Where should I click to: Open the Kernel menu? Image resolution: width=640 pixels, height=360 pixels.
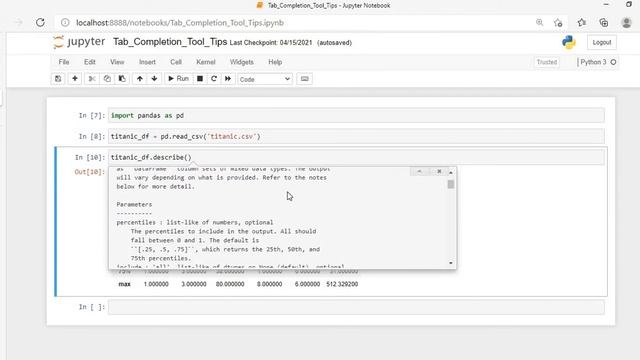click(x=205, y=62)
